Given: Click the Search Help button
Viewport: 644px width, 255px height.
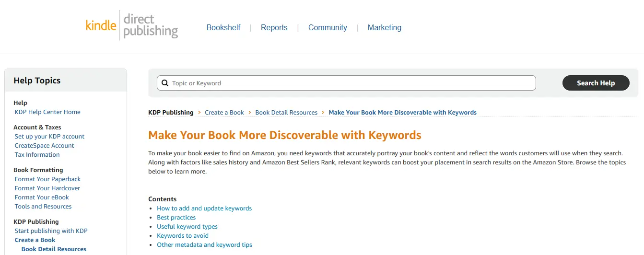Looking at the screenshot, I should pyautogui.click(x=596, y=83).
